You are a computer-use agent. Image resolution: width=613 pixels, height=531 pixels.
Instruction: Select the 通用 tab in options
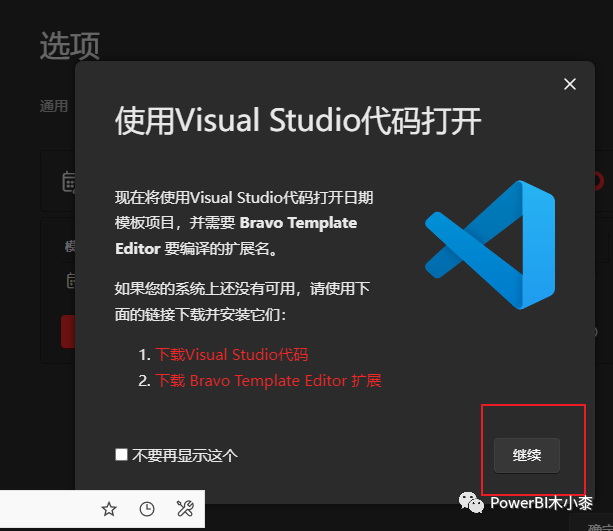pos(54,106)
